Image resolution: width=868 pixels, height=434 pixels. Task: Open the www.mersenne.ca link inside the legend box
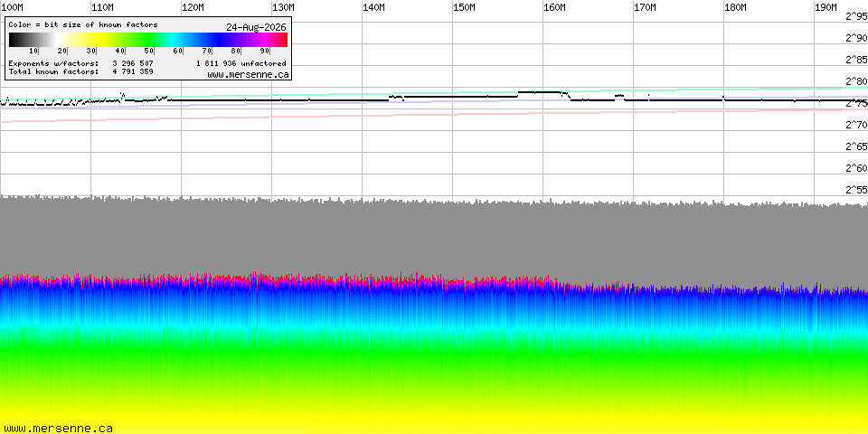click(x=248, y=74)
